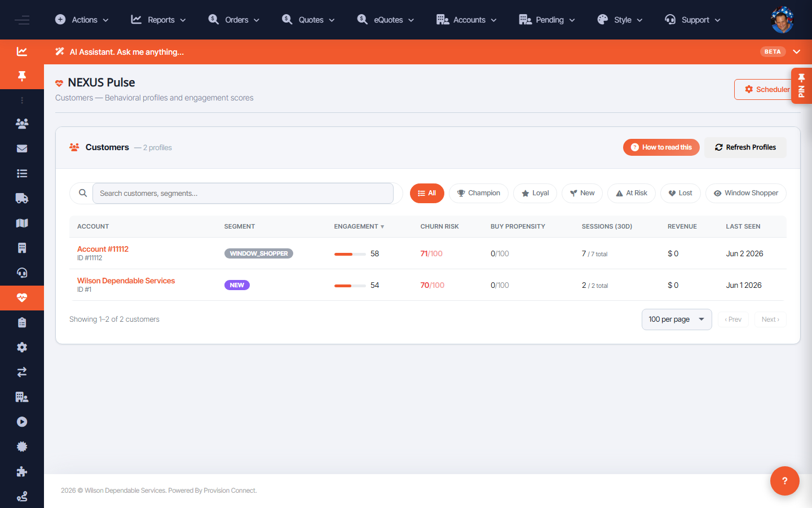Image resolution: width=812 pixels, height=508 pixels.
Task: Open the hamburger menu icon
Action: click(x=22, y=20)
